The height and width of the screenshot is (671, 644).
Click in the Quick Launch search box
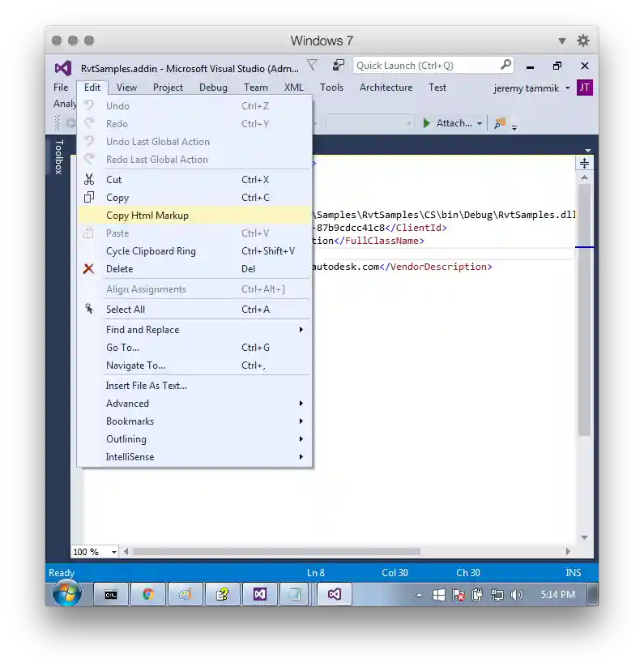pos(427,66)
